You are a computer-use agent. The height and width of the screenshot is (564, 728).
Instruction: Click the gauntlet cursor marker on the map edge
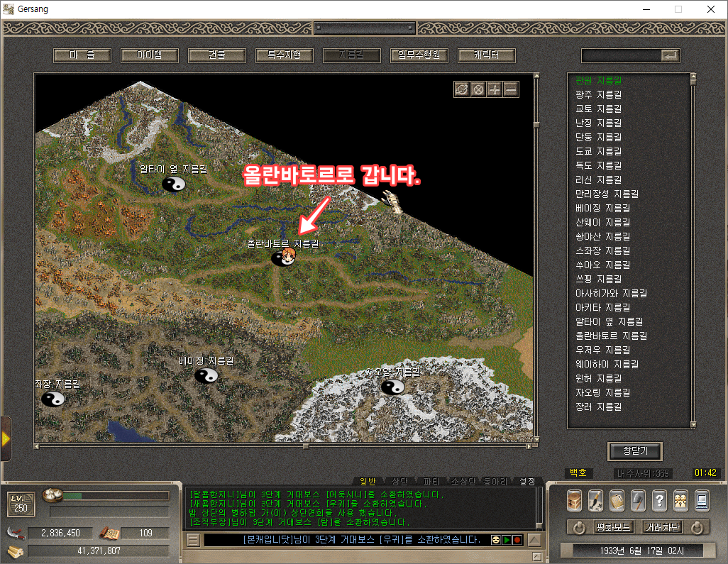[x=392, y=202]
